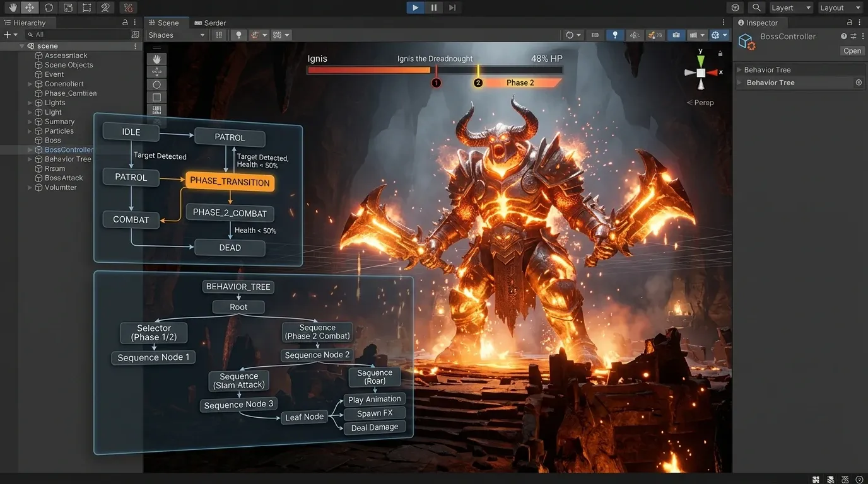Image resolution: width=868 pixels, height=484 pixels.
Task: Toggle the Inspector panel lock icon
Action: (851, 23)
